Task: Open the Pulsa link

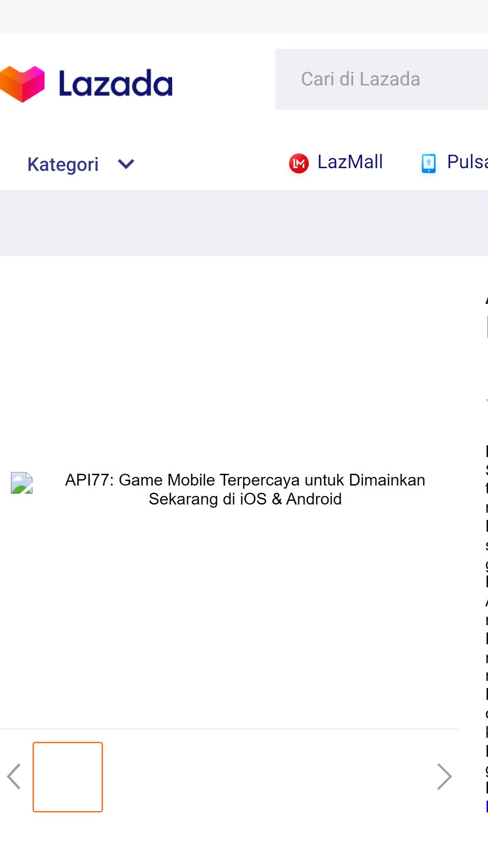Action: click(x=467, y=162)
